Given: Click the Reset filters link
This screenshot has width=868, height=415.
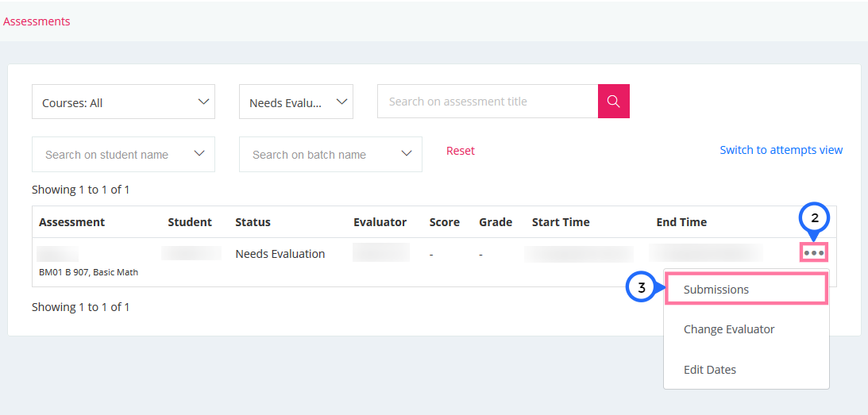Looking at the screenshot, I should [x=461, y=151].
